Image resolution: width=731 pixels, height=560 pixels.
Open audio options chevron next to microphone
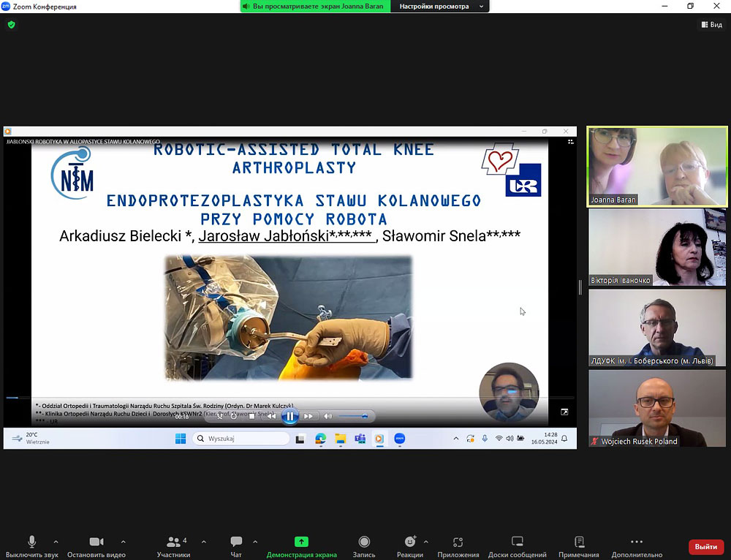[x=56, y=542]
